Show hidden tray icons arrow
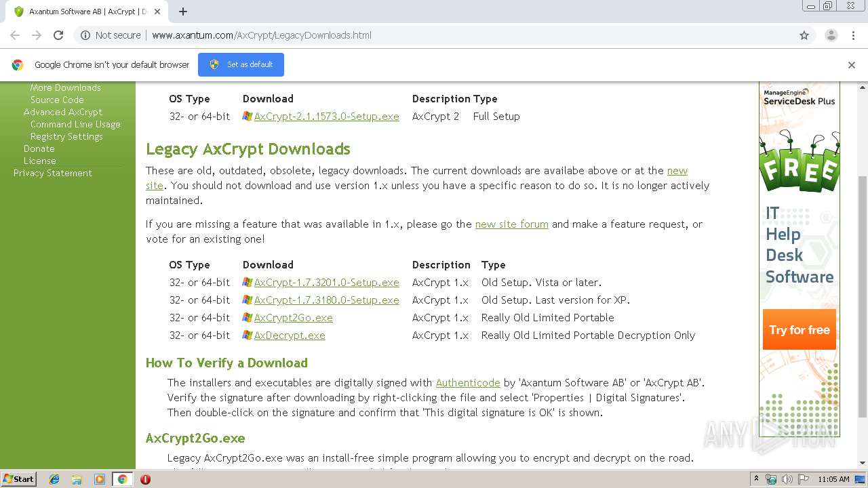 [756, 479]
